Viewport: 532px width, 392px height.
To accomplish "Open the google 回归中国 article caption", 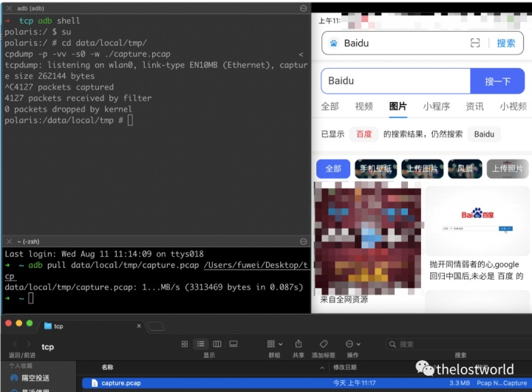I will (x=477, y=270).
